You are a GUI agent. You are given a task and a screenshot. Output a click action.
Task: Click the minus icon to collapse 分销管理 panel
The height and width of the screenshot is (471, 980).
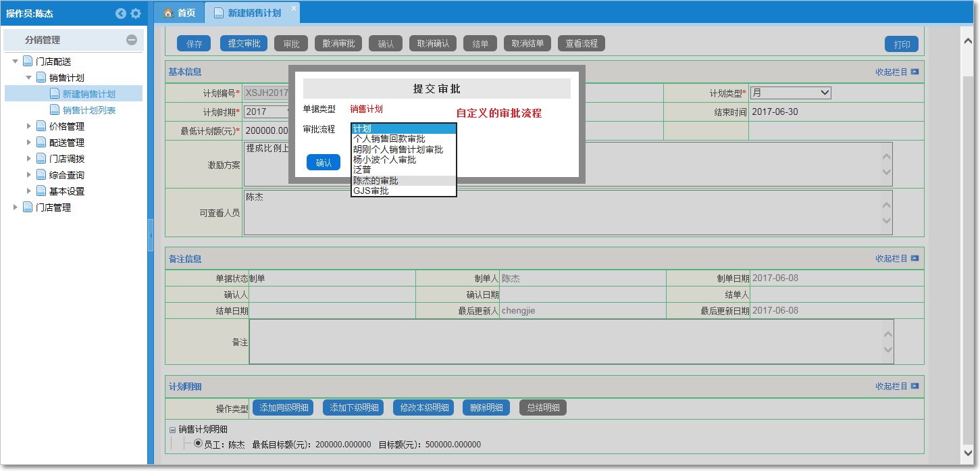[x=132, y=41]
